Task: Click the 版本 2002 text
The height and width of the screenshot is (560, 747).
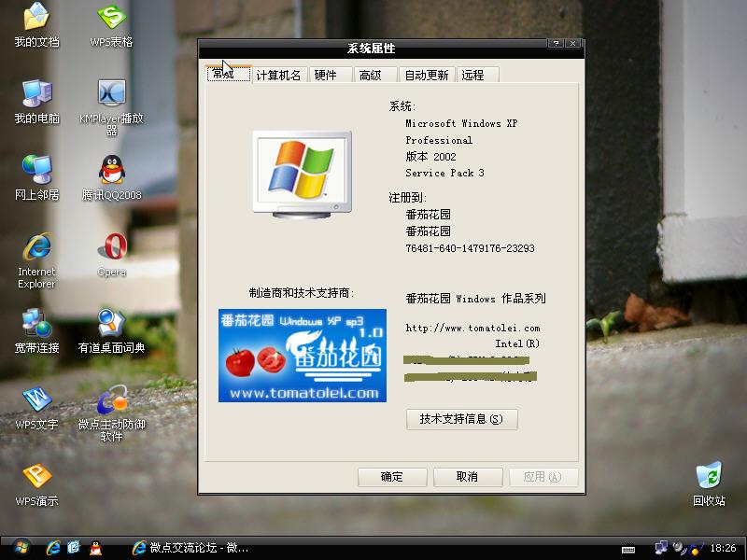Action: [430, 156]
